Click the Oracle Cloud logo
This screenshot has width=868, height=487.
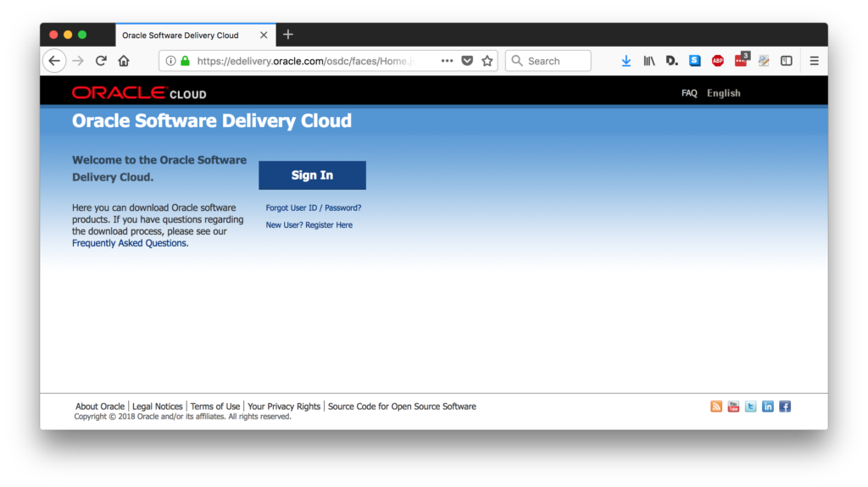(139, 93)
